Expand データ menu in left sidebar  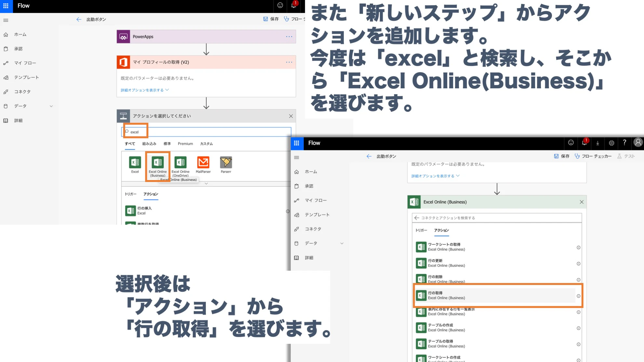coord(51,106)
